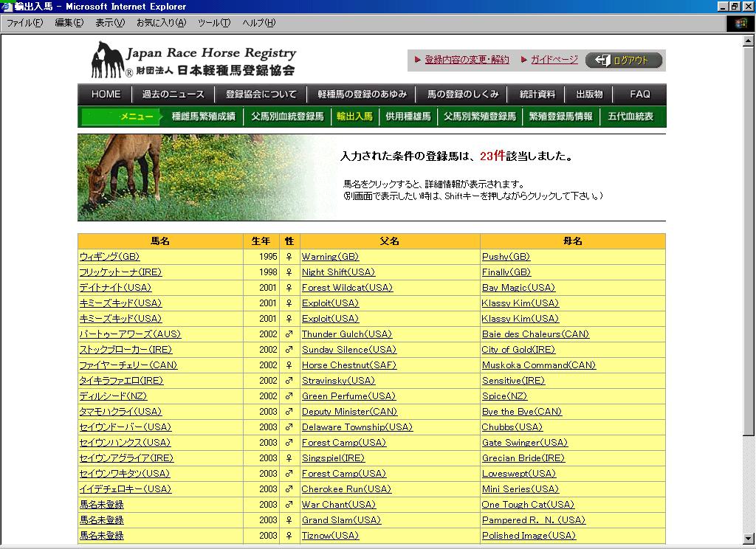
Task: Click the ログアウト logout button
Action: click(624, 61)
